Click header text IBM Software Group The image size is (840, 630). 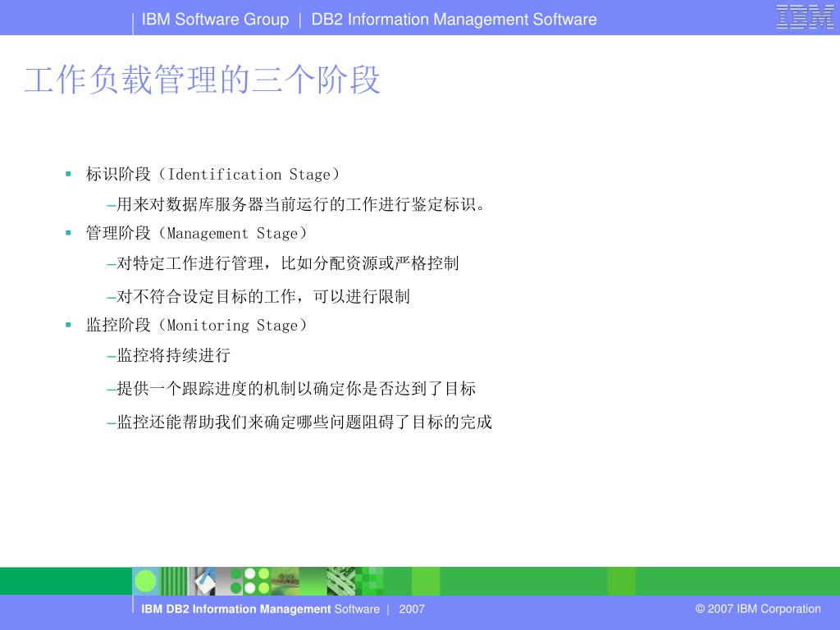pos(216,20)
